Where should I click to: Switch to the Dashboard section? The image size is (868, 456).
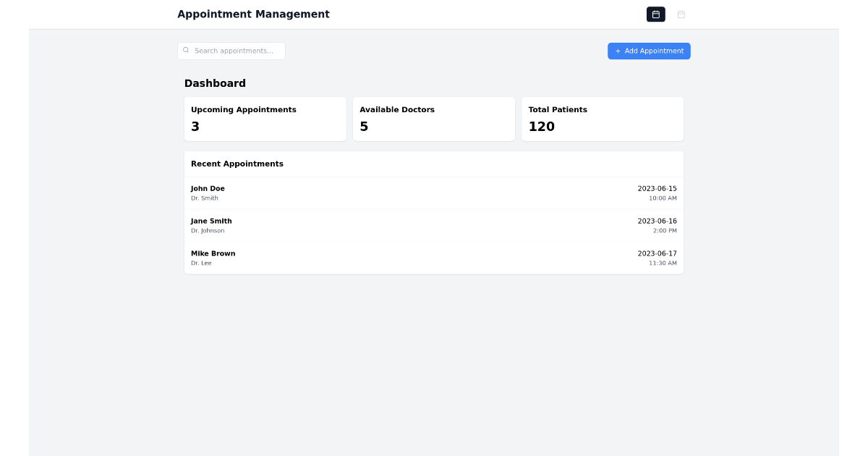tap(216, 83)
